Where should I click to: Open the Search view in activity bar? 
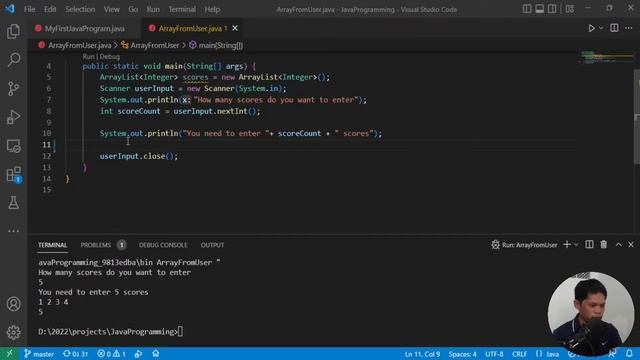(x=13, y=60)
